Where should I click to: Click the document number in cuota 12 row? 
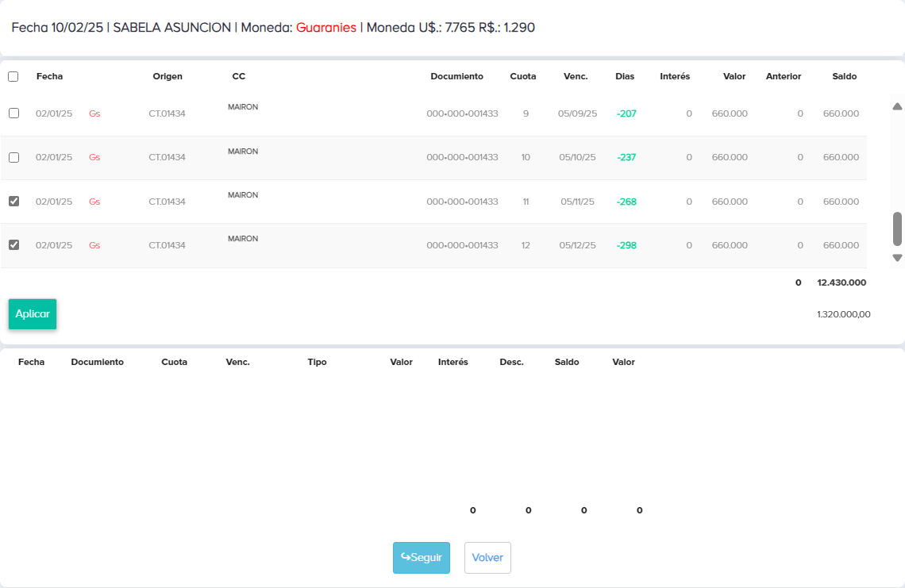(462, 245)
